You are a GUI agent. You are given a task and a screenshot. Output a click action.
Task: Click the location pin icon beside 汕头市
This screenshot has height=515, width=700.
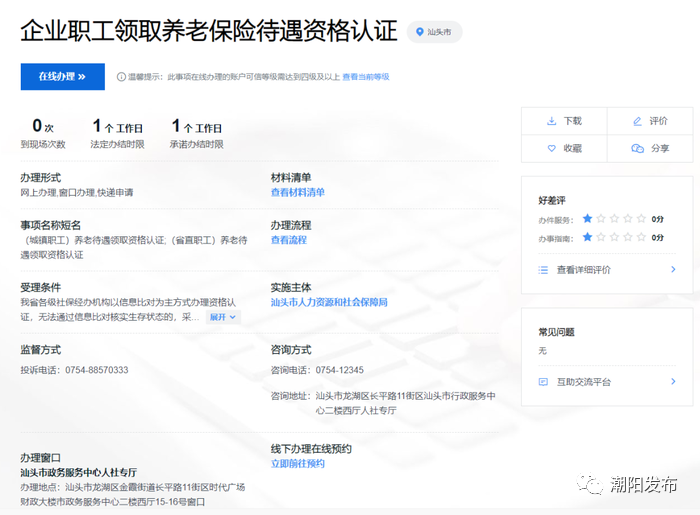420,32
